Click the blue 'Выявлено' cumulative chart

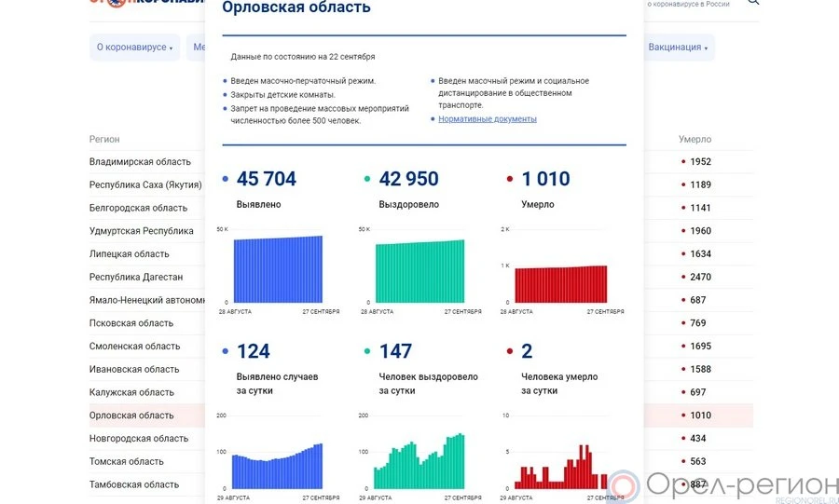coord(277,270)
